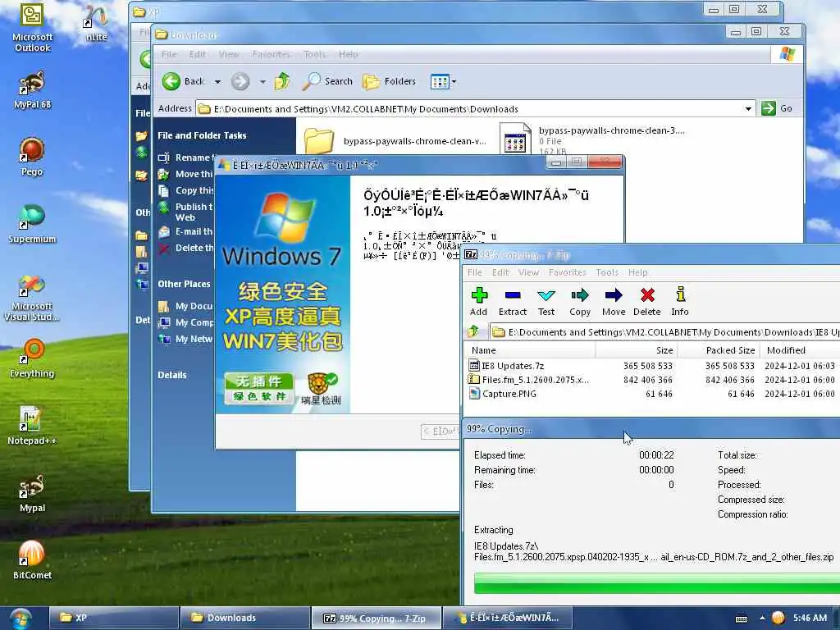This screenshot has width=840, height=630.
Task: Open BitComet desktop shortcut
Action: [32, 559]
